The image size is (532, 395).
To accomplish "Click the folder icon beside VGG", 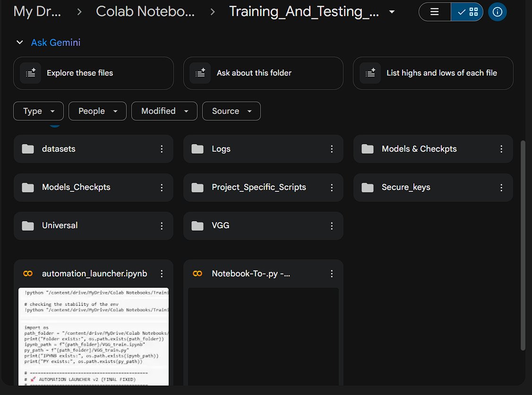I will [x=197, y=225].
